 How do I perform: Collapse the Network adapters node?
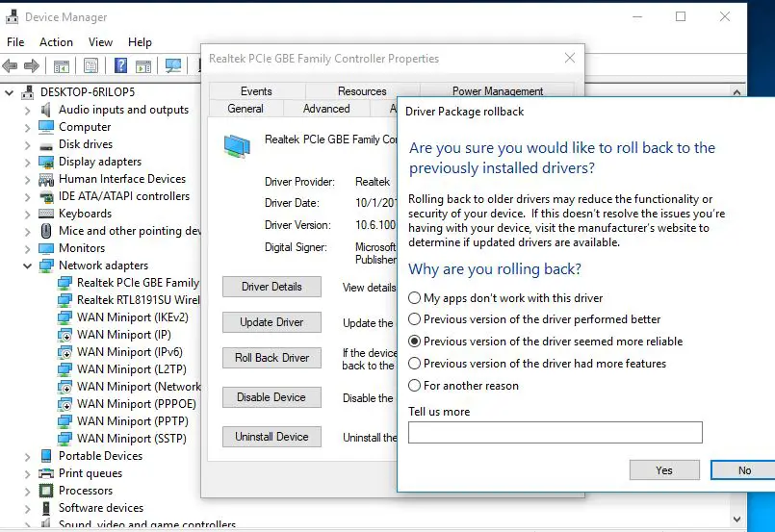pyautogui.click(x=27, y=266)
